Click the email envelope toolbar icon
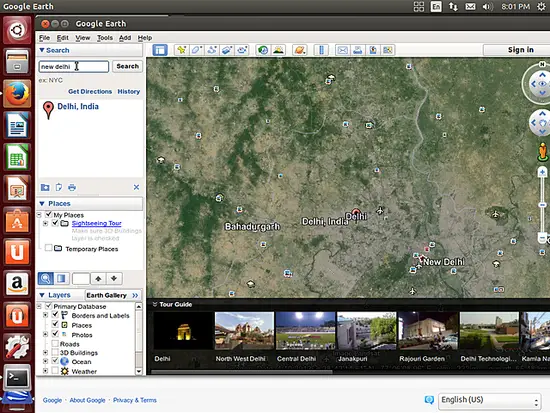The width and height of the screenshot is (550, 413). [342, 50]
